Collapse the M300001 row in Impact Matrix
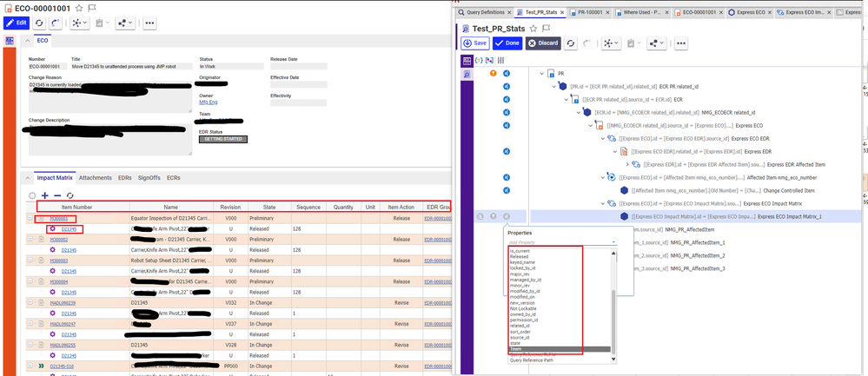The height and width of the screenshot is (376, 868). pyautogui.click(x=30, y=219)
